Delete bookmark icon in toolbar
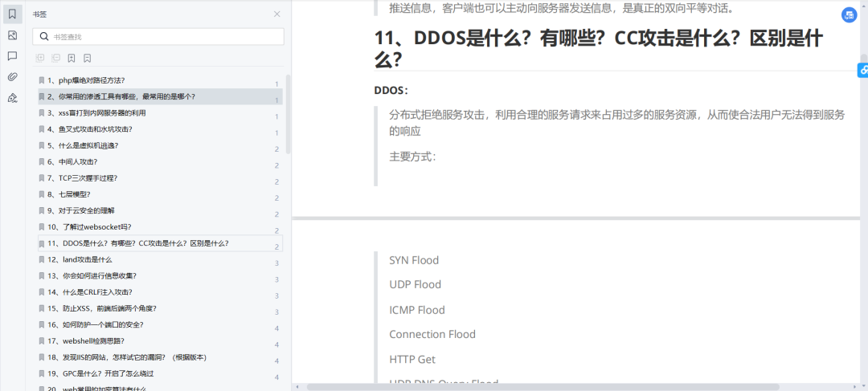 (88, 58)
